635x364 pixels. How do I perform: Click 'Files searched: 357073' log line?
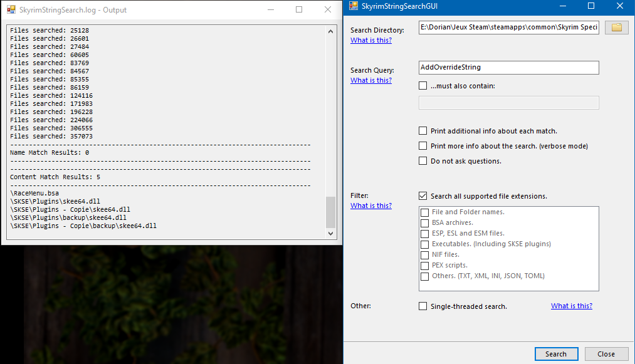(x=51, y=136)
